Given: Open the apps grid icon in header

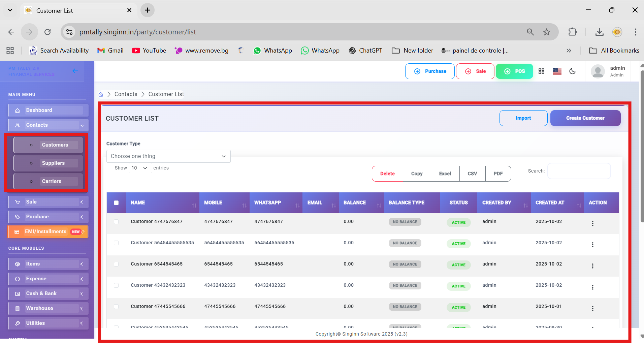Looking at the screenshot, I should coord(541,71).
